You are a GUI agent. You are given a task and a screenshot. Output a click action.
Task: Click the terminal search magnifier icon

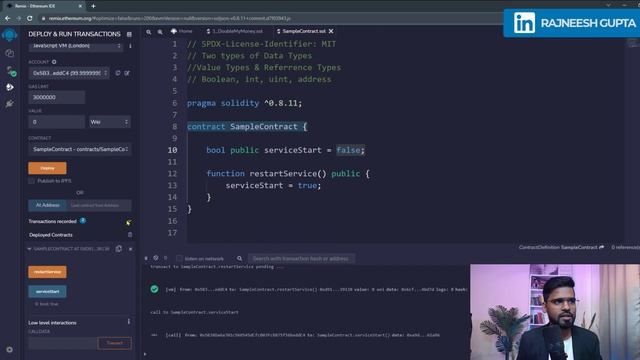click(x=240, y=258)
